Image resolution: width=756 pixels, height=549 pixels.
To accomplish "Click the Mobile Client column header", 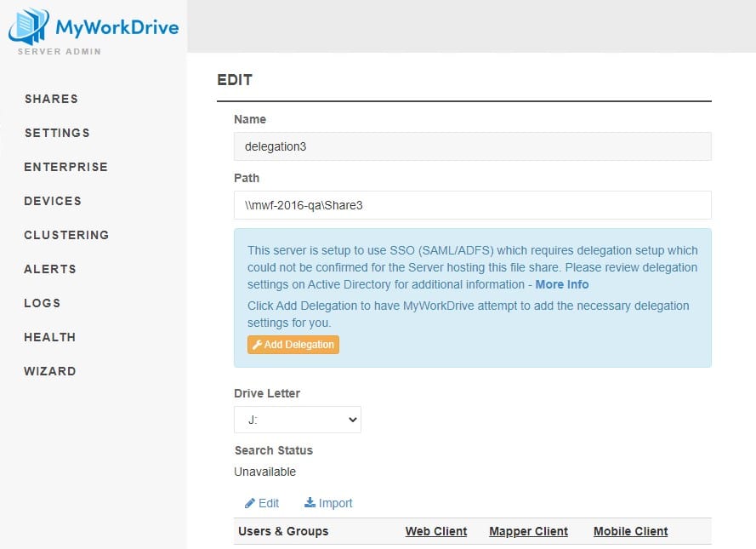I will tap(630, 531).
